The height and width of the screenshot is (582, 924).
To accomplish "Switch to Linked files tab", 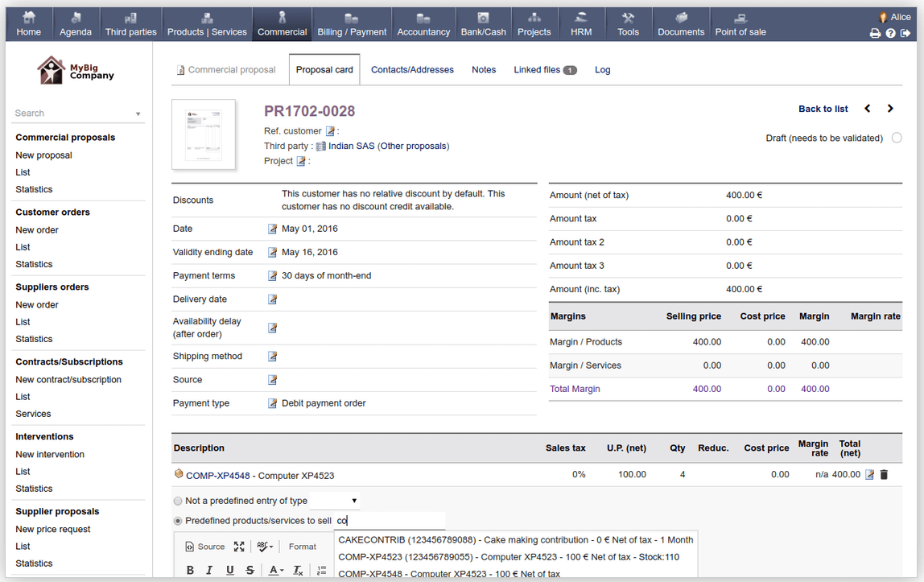I will [x=545, y=69].
